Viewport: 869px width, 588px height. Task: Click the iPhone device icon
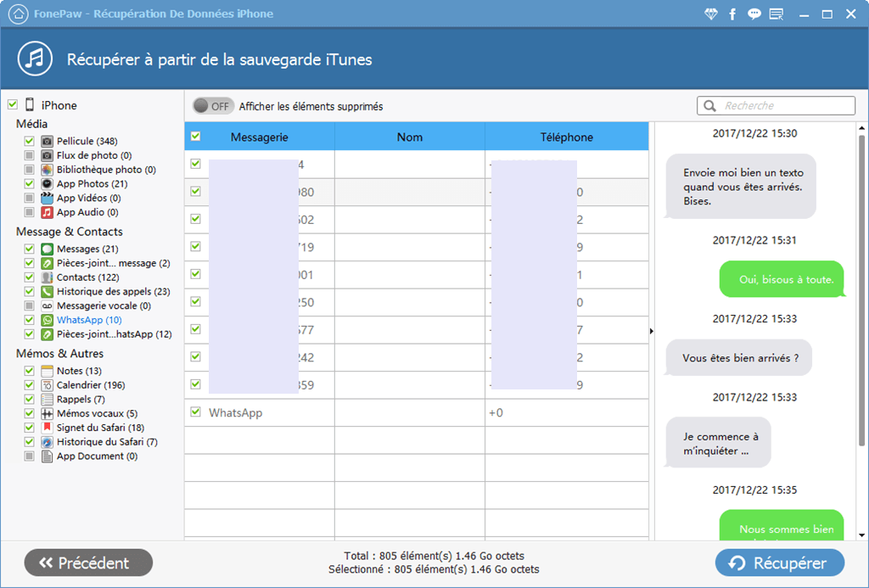[x=30, y=104]
